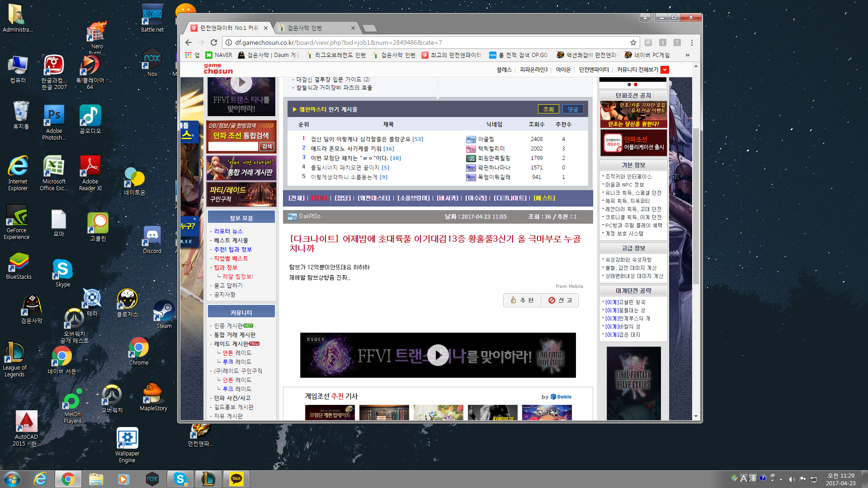Screen dimensions: 868x488
Task: Click the Chrome reload page icon
Action: (214, 42)
